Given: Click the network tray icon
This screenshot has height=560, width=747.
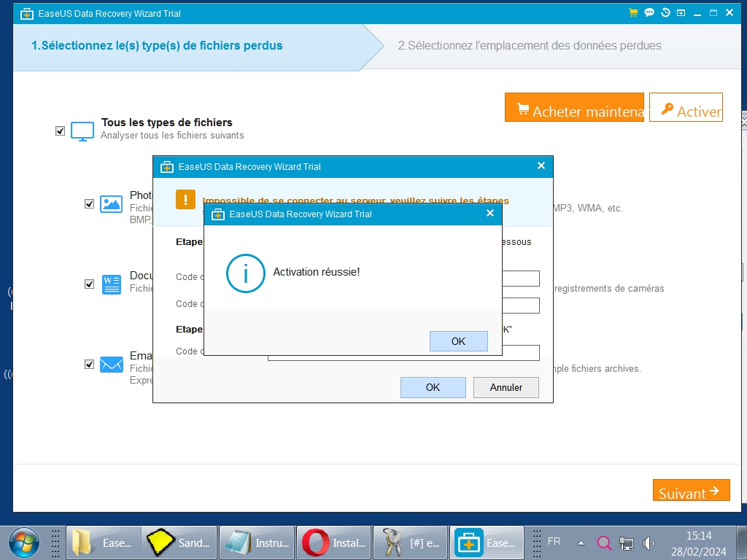Looking at the screenshot, I should click(x=626, y=542).
